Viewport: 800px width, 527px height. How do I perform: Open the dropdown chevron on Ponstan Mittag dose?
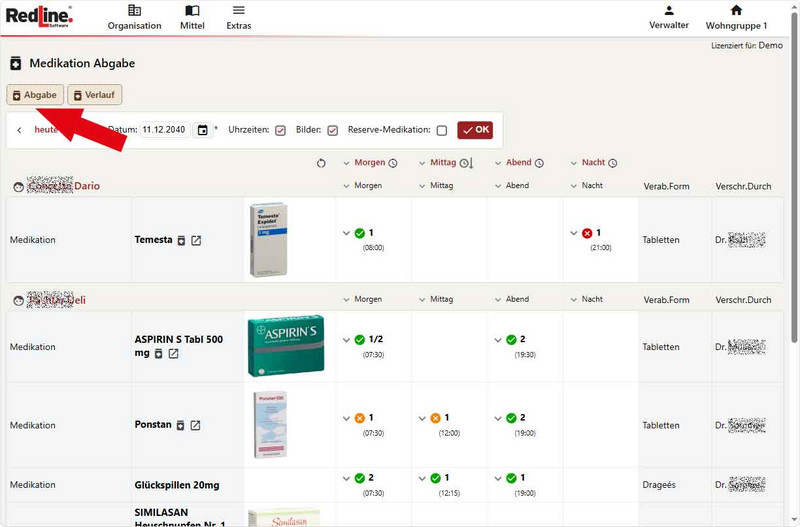(422, 418)
